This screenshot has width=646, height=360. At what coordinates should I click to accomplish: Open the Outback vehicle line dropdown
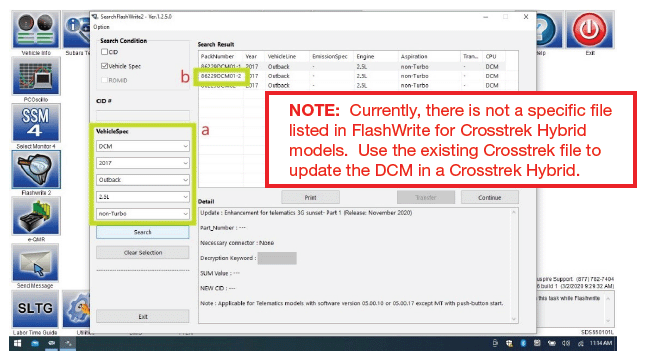tap(143, 180)
